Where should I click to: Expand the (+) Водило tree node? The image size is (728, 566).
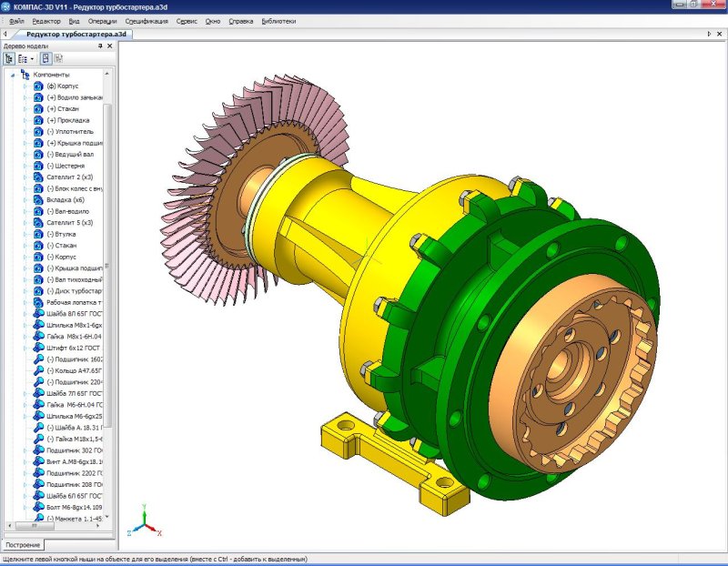pyautogui.click(x=25, y=97)
